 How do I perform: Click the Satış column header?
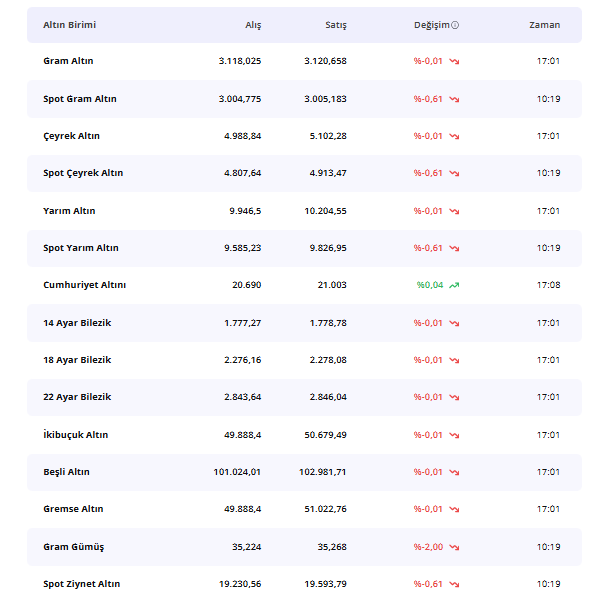[336, 25]
